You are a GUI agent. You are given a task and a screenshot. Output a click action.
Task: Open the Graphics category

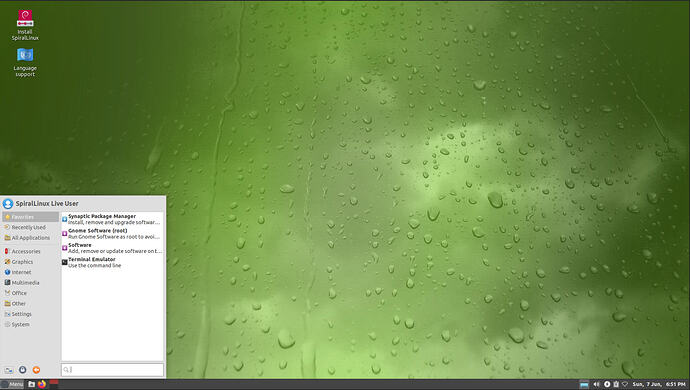point(30,262)
